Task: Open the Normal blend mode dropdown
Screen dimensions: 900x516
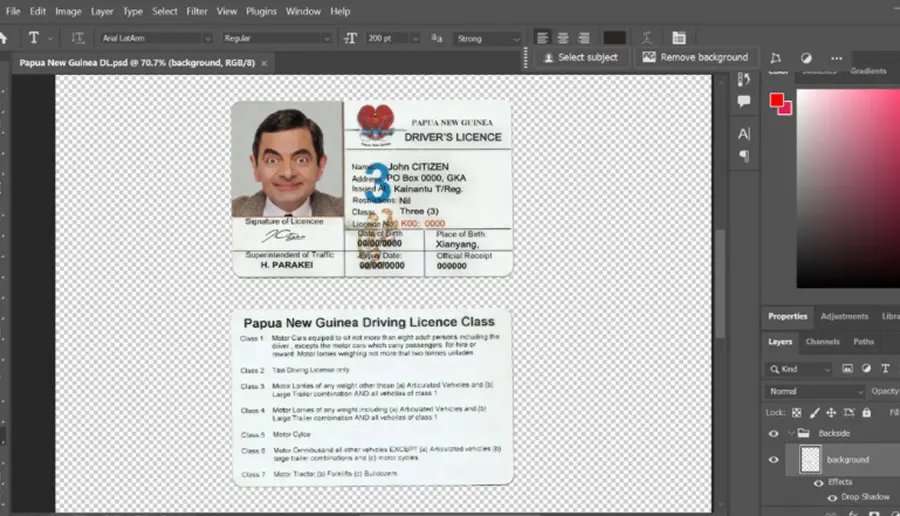Action: (814, 391)
